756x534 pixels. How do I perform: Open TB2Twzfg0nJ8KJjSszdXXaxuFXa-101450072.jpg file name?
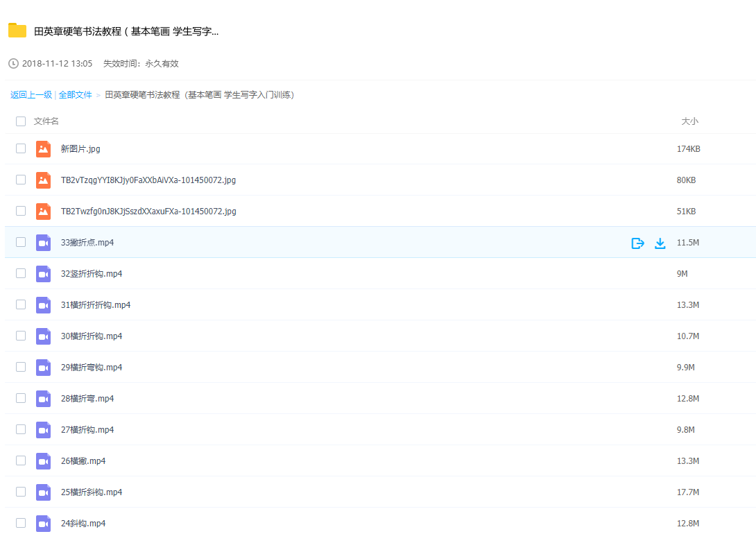point(148,211)
